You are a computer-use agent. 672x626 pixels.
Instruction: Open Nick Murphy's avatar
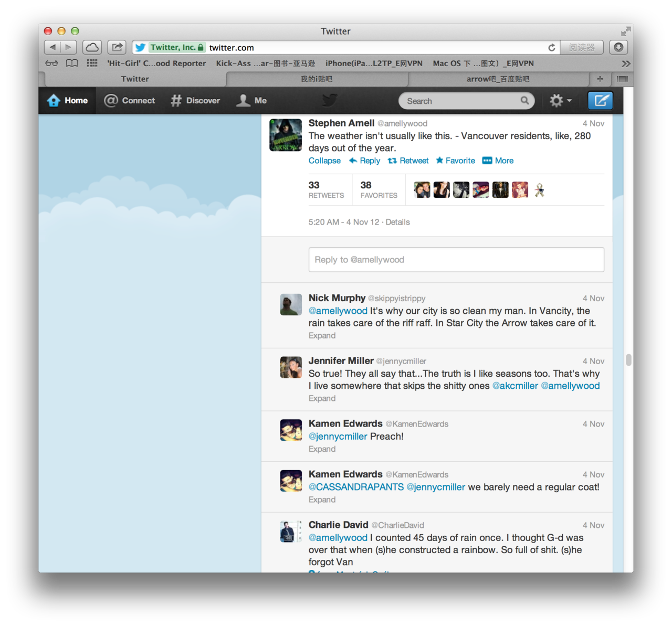[291, 304]
